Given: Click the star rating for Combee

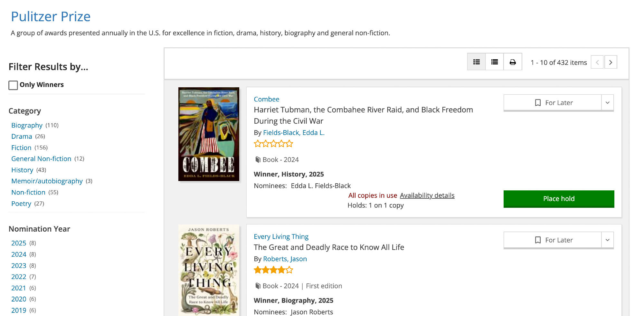Looking at the screenshot, I should 273,144.
